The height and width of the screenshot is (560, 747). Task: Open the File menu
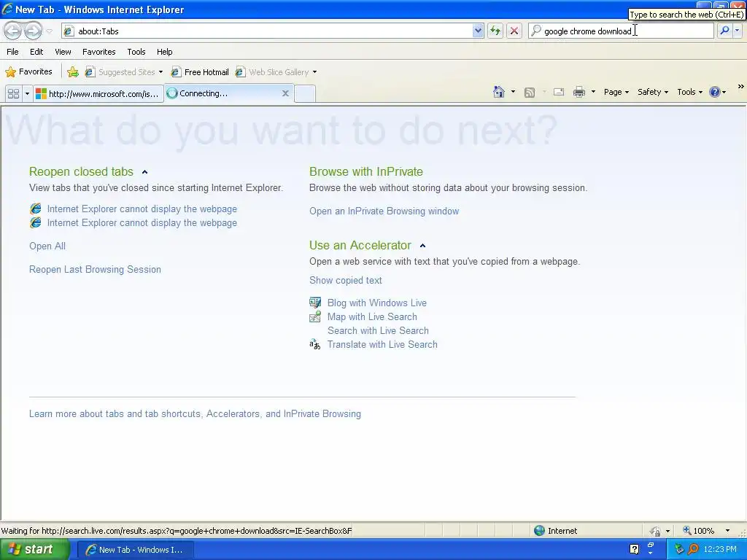click(x=13, y=52)
